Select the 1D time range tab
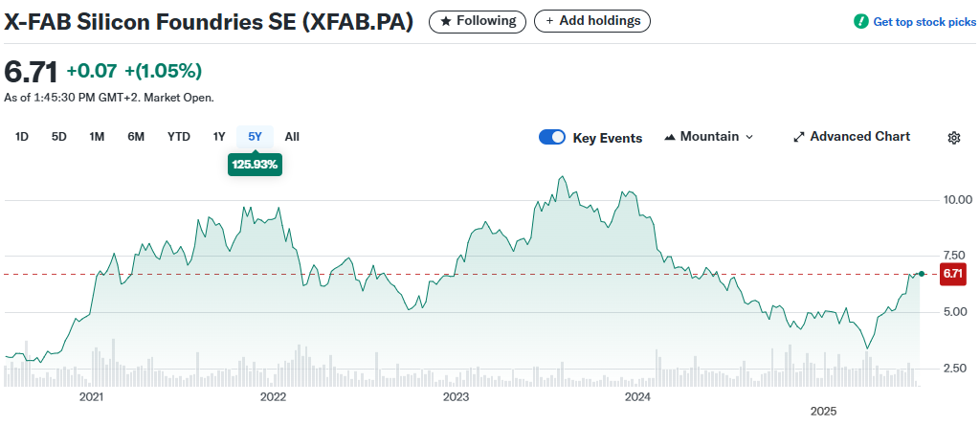980x426 pixels. click(x=22, y=137)
